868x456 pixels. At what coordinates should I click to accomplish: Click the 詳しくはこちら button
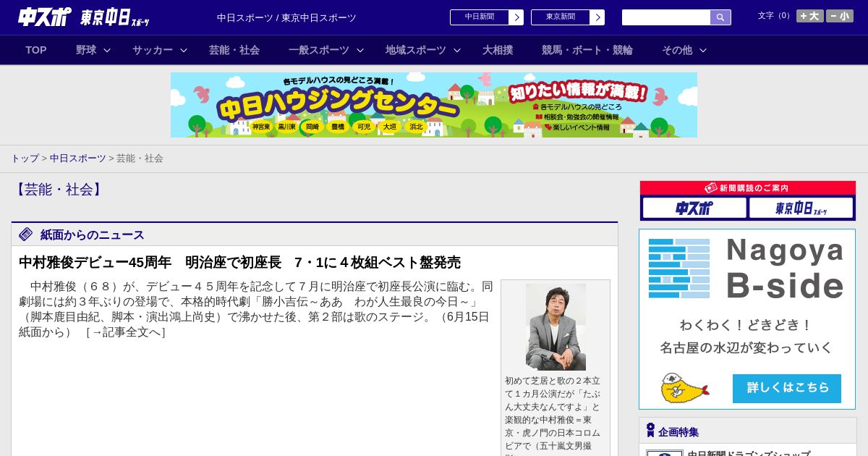point(787,388)
